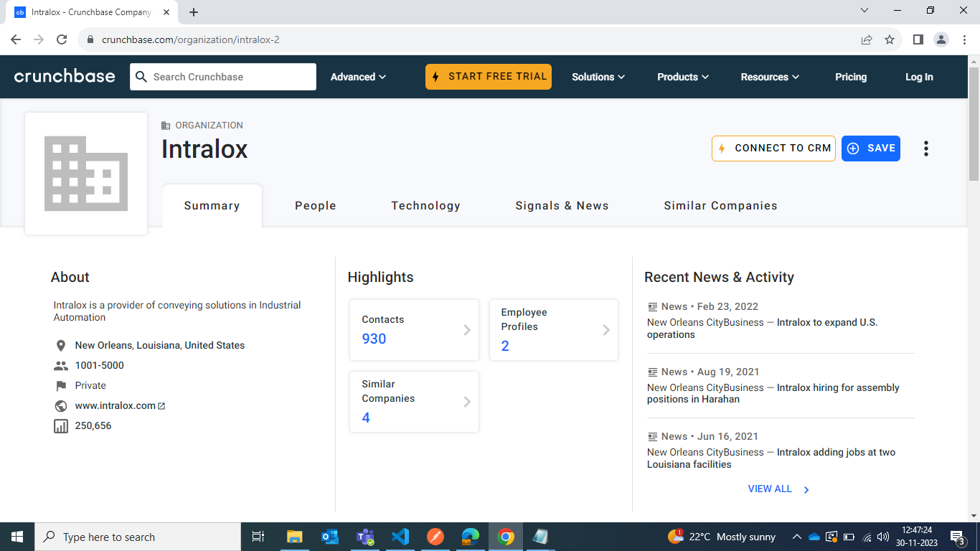Open the www.intralox.com website link
This screenshot has height=551, width=980.
tap(116, 405)
